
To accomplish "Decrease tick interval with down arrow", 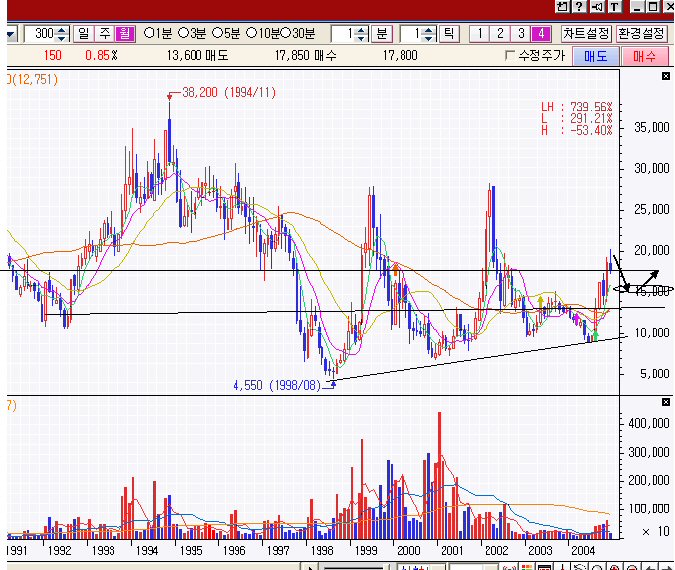I will pos(429,37).
